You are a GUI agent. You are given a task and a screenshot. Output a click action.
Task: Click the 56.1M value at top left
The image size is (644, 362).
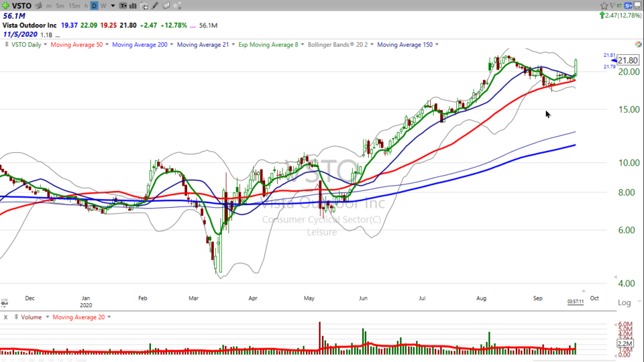click(x=14, y=16)
